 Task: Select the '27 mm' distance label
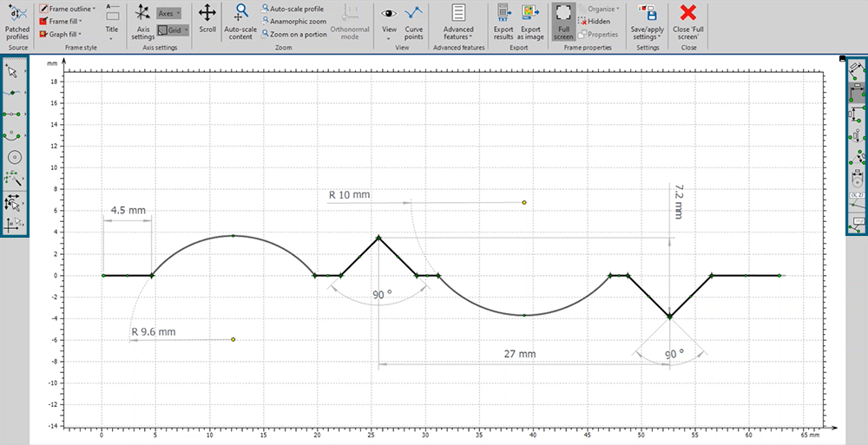[x=520, y=354]
